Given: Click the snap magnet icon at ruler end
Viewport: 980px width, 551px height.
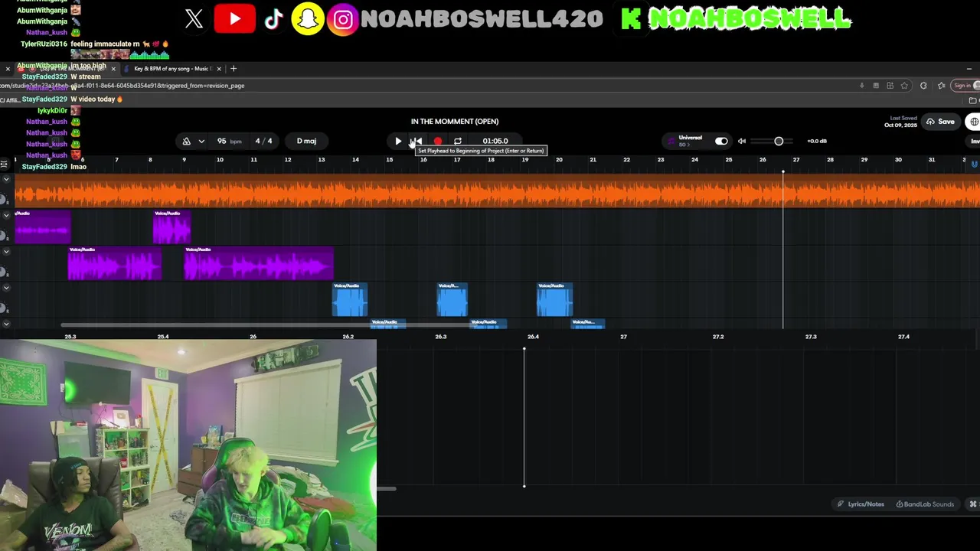Looking at the screenshot, I should click(975, 164).
